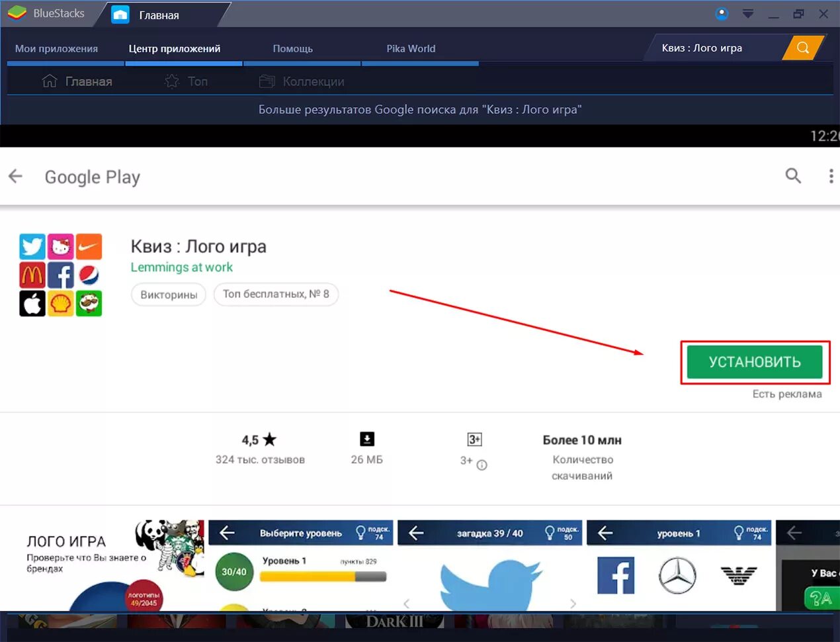Focus the search field with Квиз : Лого игра
This screenshot has width=840, height=642.
pos(716,48)
